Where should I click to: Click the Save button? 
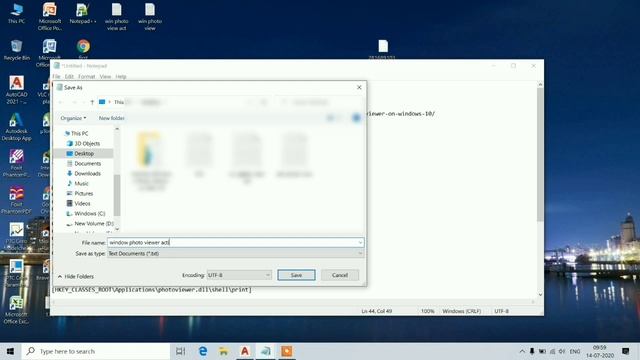click(296, 275)
